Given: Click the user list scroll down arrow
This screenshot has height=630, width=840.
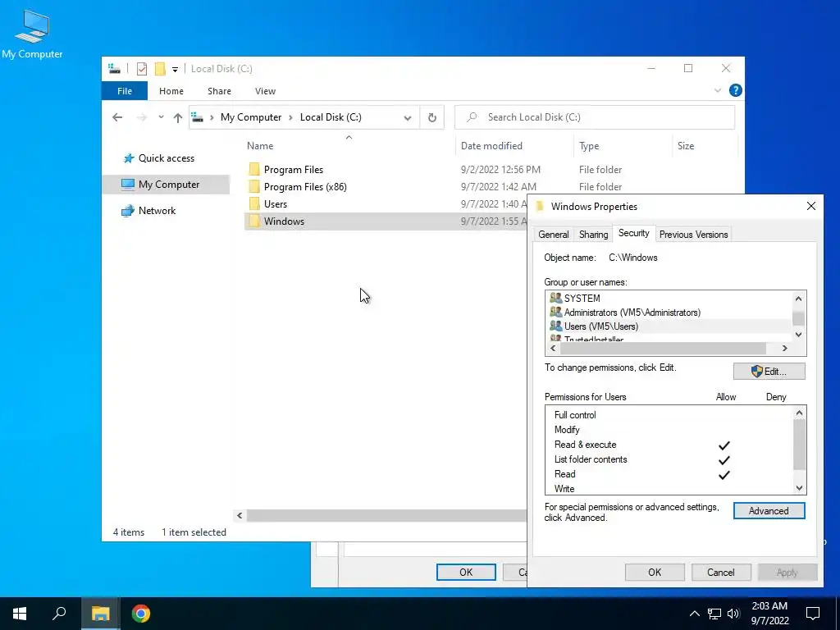Looking at the screenshot, I should tap(798, 335).
